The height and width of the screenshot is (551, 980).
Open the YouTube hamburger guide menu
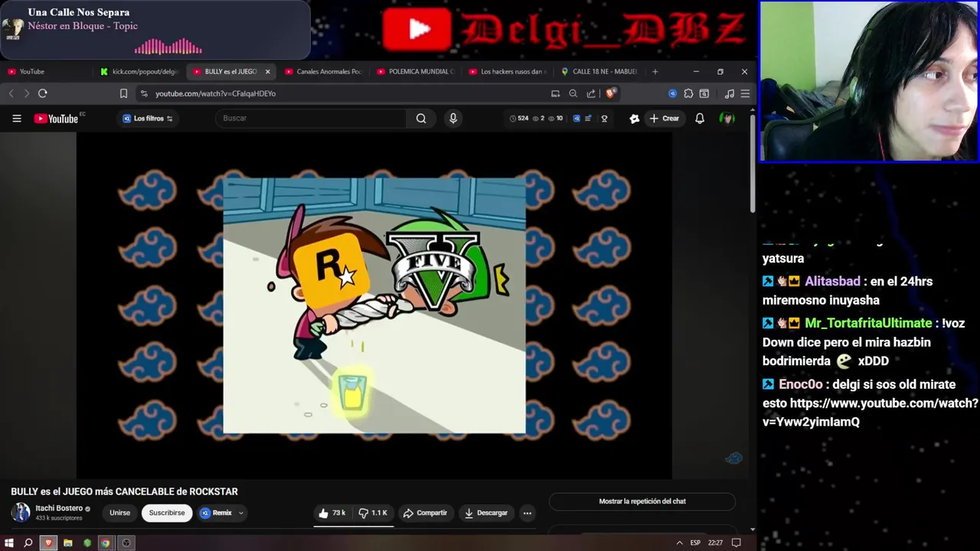(x=17, y=119)
